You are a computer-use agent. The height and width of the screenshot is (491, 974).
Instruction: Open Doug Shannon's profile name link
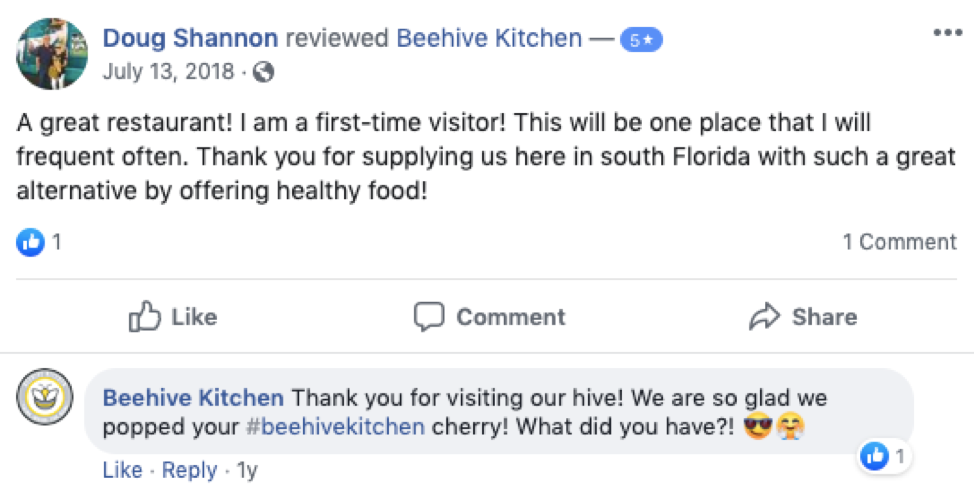click(190, 39)
